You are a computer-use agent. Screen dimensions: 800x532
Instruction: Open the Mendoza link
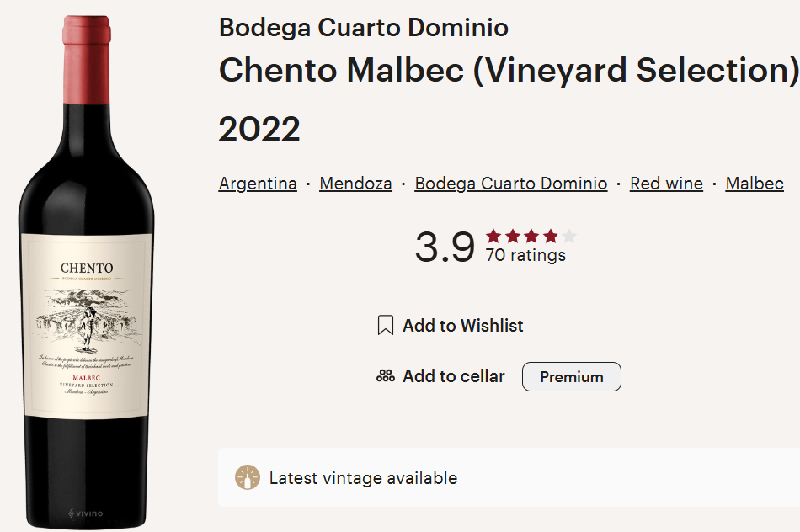[355, 183]
